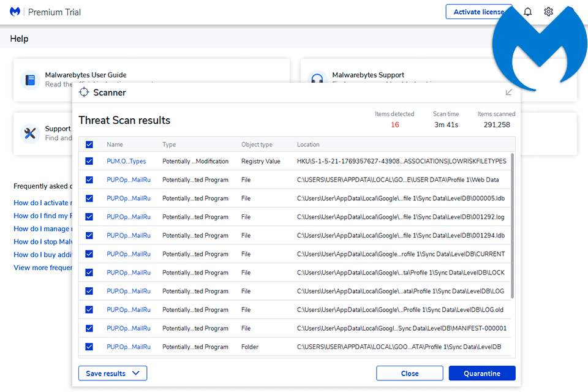This screenshot has height=392, width=588.
Task: Click the Potentially ...Modification type cell
Action: tap(195, 161)
